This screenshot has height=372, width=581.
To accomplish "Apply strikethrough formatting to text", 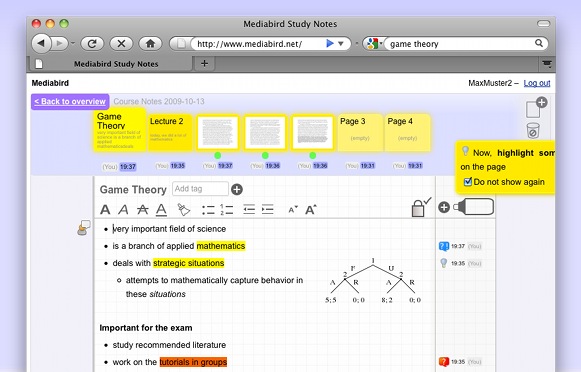I will [142, 210].
